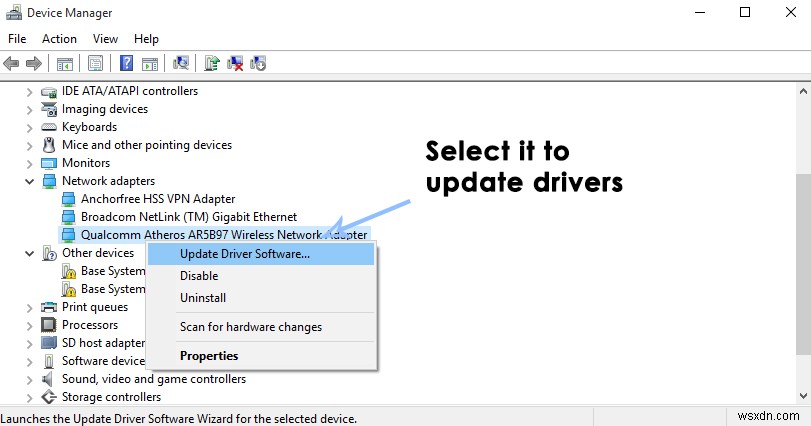Collapse the Other devices node
Screen dimensions: 811x426
point(29,253)
